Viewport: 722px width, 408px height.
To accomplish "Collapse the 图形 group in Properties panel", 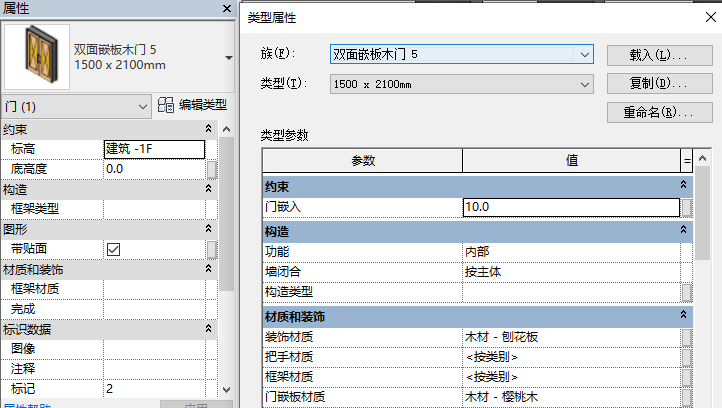I will tap(208, 228).
